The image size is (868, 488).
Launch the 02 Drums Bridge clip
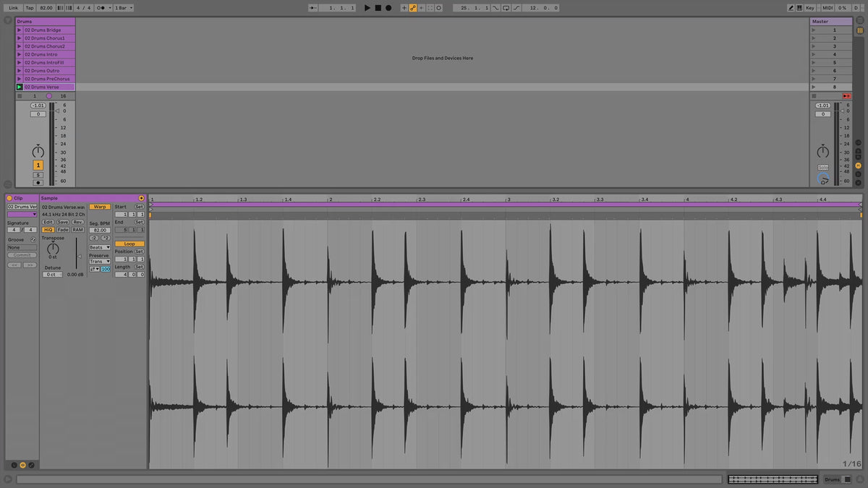[x=20, y=30]
